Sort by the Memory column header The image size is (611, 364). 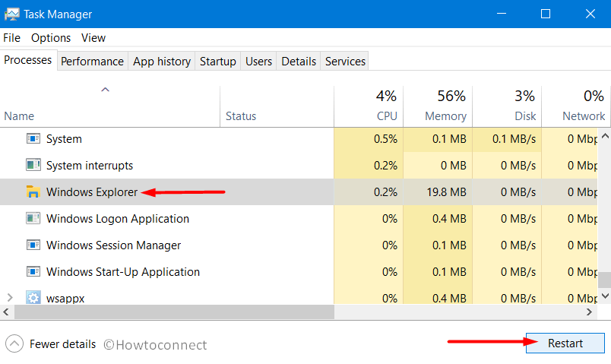(x=438, y=106)
